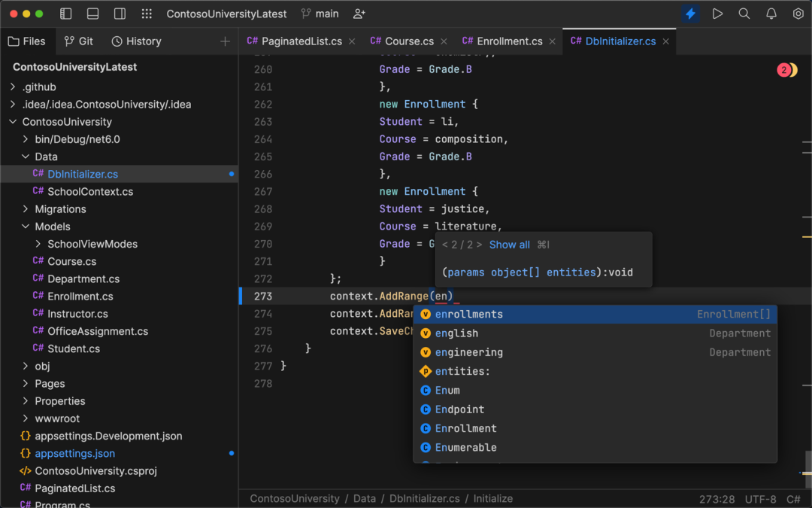This screenshot has width=812, height=508.
Task: Click the Initialize breadcrumb in status bar
Action: pyautogui.click(x=493, y=499)
